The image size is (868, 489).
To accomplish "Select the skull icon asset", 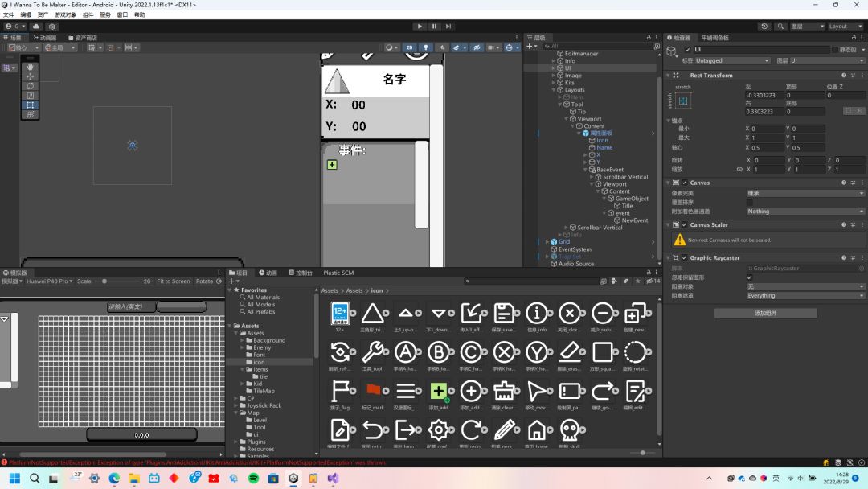I will 569,429.
